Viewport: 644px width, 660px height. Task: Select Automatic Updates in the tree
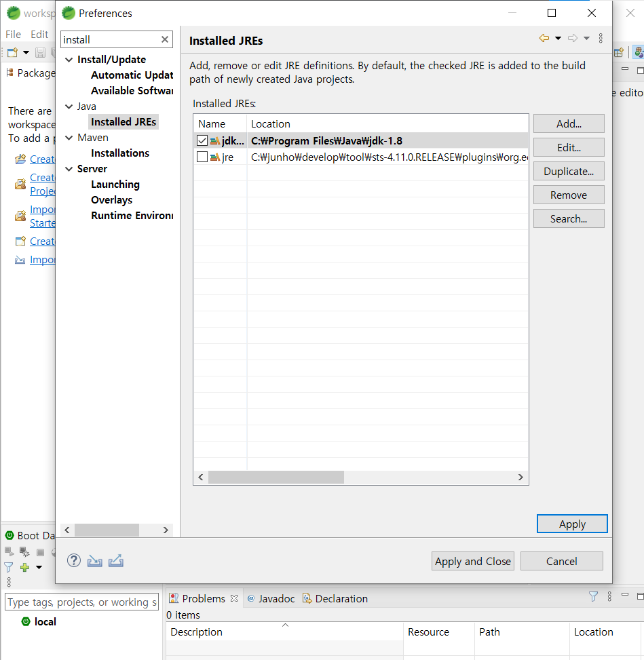point(132,75)
